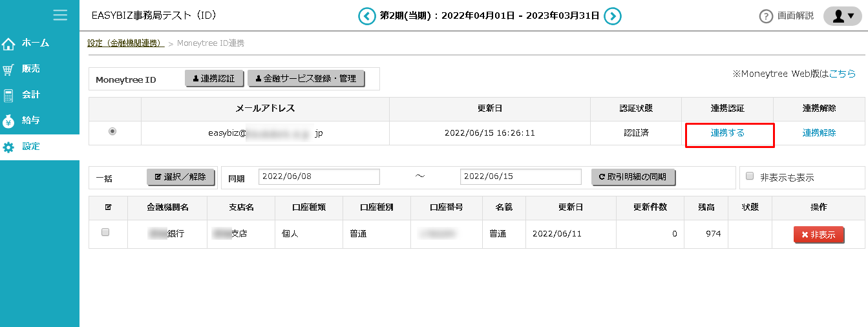Click 金融サービス登録・管理 button

(306, 79)
